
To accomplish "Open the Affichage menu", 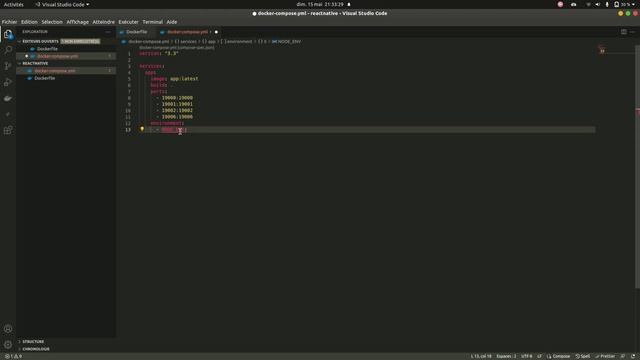I will point(78,22).
